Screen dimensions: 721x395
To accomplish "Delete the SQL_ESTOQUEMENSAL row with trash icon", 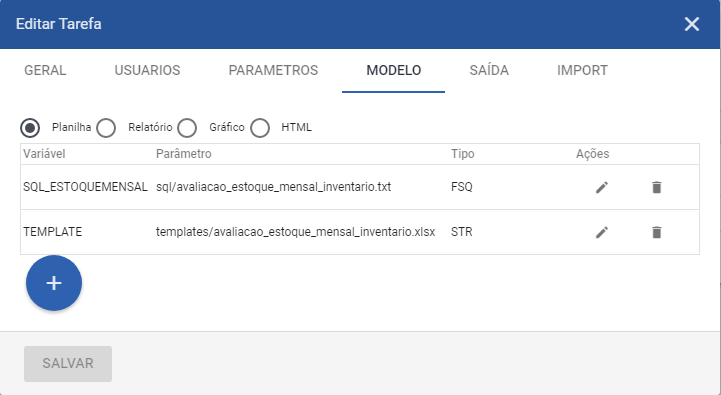I will (657, 187).
